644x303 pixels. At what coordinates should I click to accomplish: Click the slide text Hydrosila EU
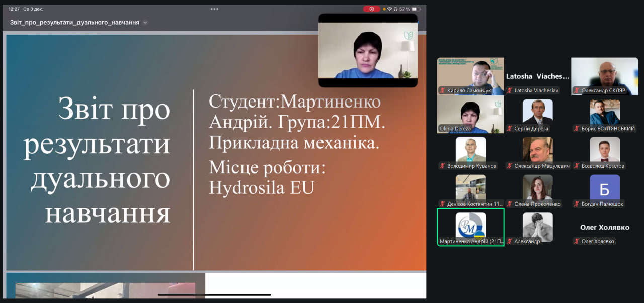click(262, 188)
